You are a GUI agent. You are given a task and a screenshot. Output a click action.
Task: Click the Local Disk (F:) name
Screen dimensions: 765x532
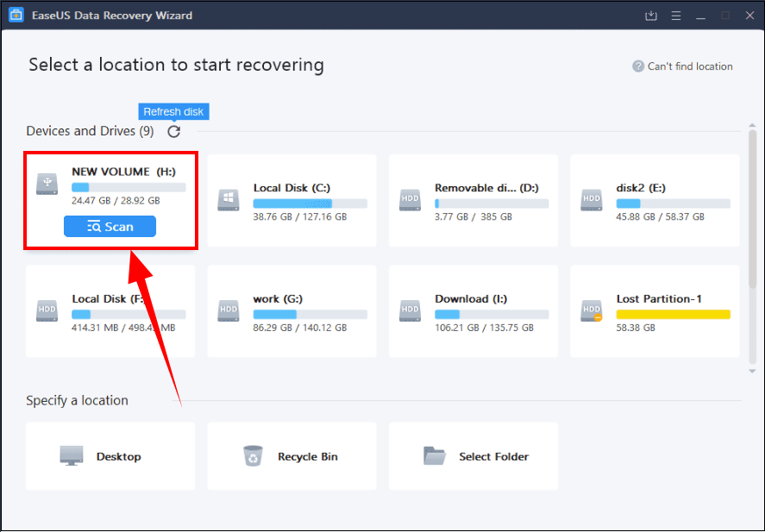(x=109, y=298)
